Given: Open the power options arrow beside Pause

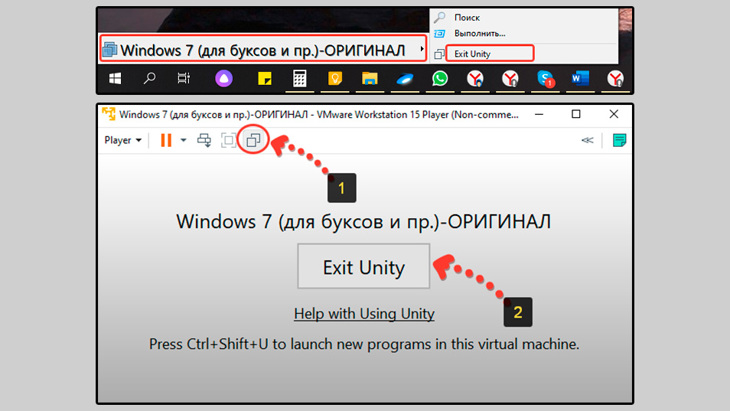Looking at the screenshot, I should tap(183, 140).
